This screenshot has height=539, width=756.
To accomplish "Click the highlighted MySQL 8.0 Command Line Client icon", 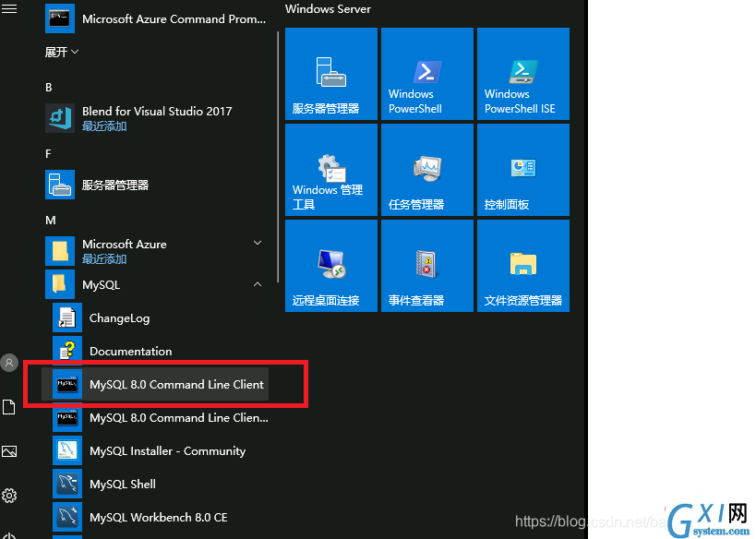I will tap(67, 384).
